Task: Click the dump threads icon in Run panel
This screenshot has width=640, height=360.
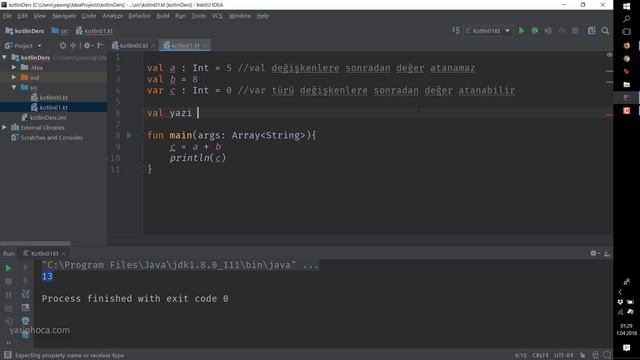Action: point(8,308)
